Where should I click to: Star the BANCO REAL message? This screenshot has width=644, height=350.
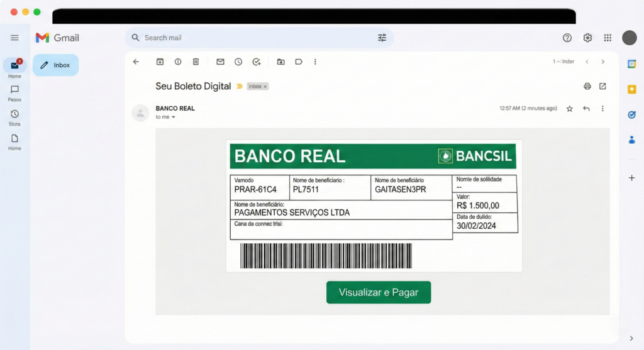click(569, 109)
